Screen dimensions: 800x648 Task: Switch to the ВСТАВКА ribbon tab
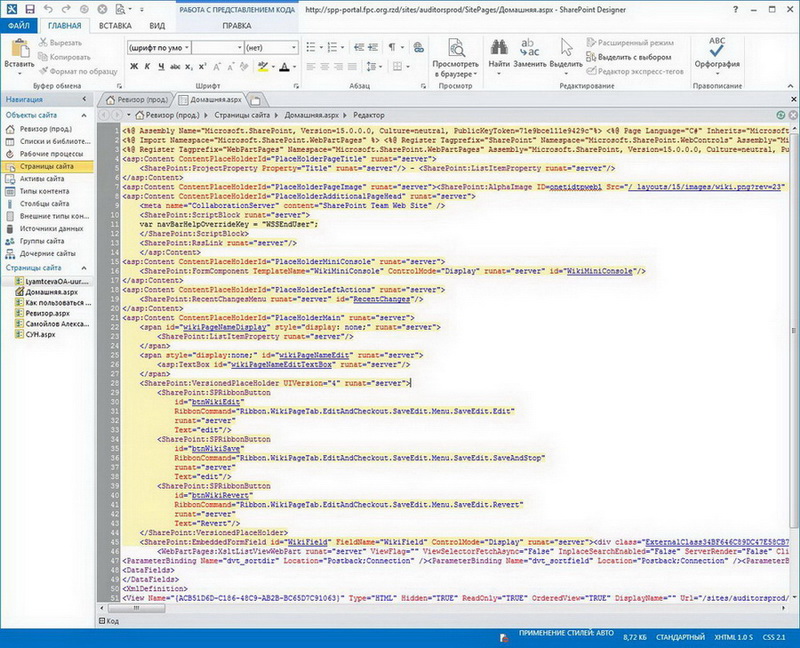coord(115,26)
